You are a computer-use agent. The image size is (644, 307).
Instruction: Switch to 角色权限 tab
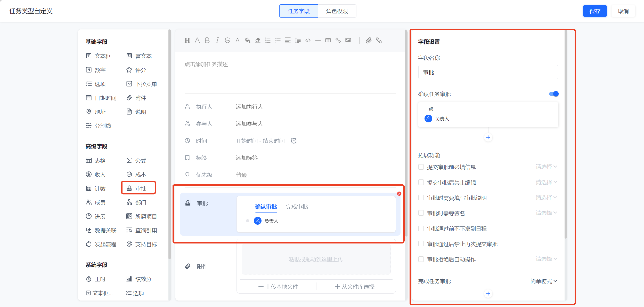337,11
